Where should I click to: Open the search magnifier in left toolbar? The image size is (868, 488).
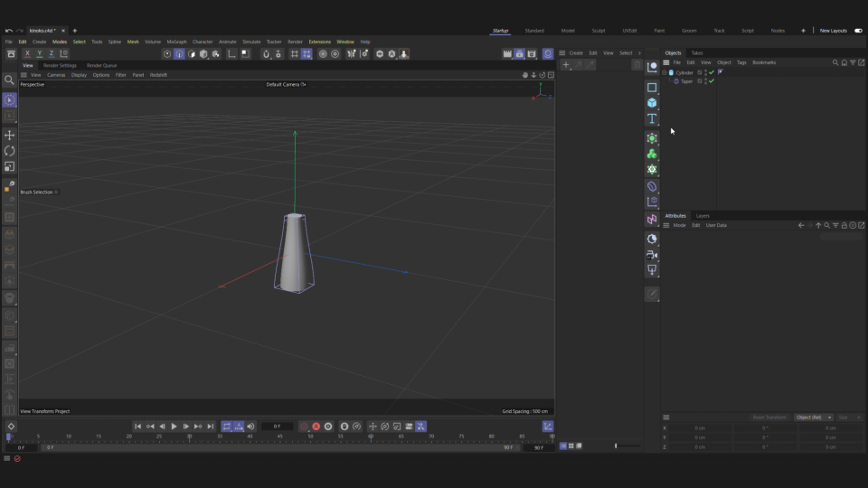click(x=9, y=80)
